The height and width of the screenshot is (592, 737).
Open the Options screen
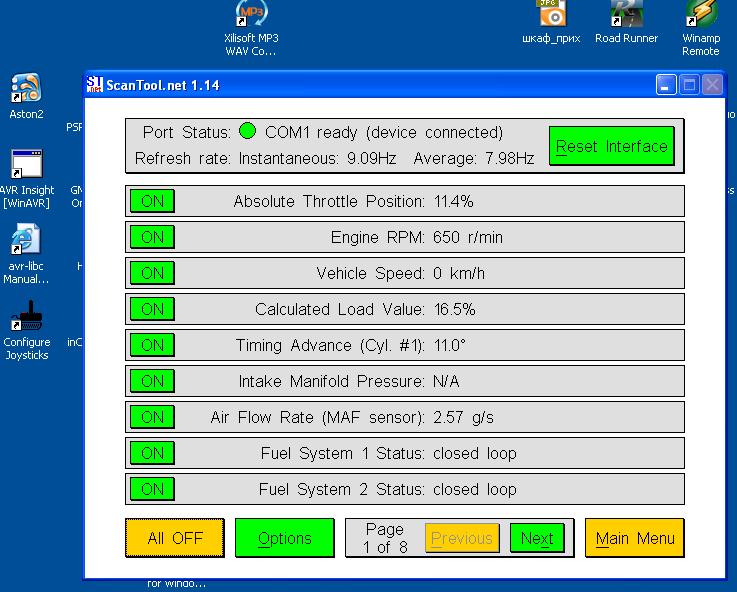pos(285,538)
